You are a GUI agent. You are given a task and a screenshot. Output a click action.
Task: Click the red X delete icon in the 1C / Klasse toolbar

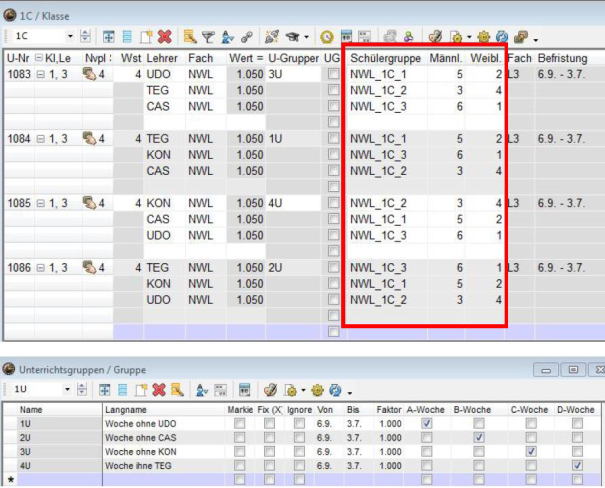coord(164,36)
